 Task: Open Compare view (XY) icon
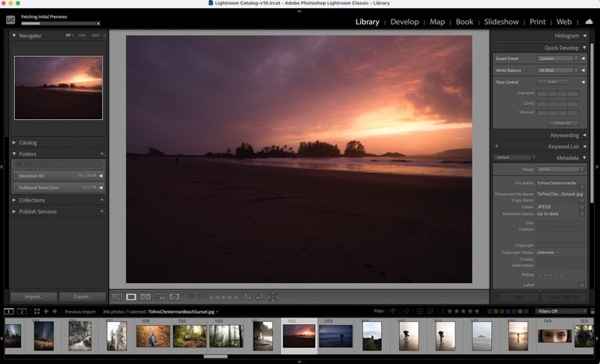(x=145, y=297)
